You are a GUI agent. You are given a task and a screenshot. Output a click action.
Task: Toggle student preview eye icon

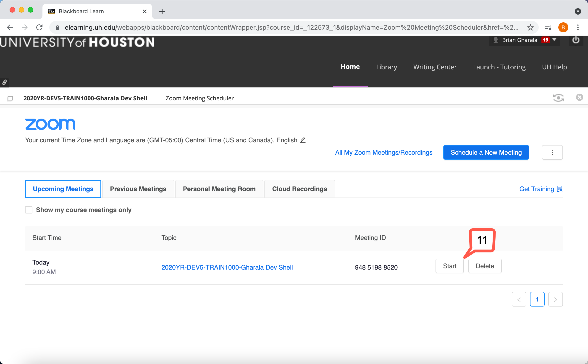558,98
